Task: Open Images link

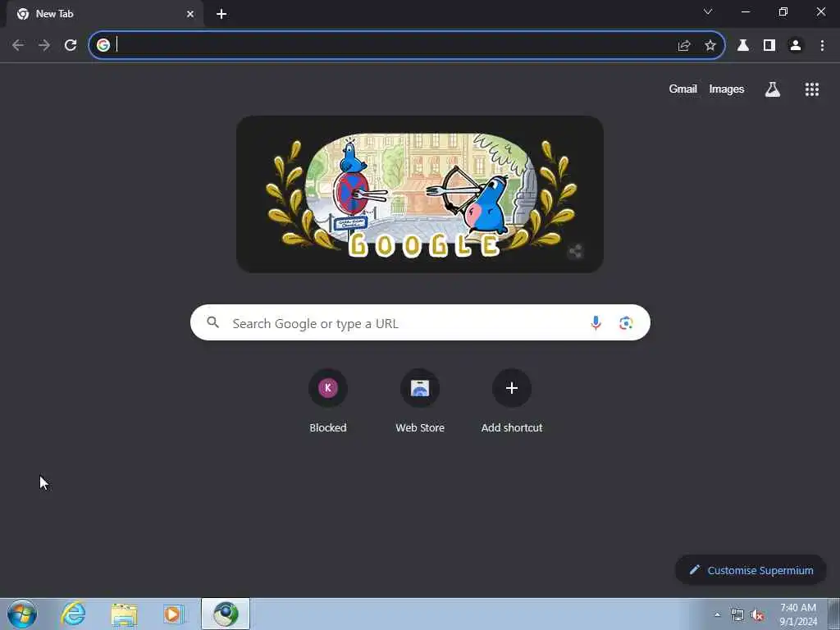Action: pos(727,89)
